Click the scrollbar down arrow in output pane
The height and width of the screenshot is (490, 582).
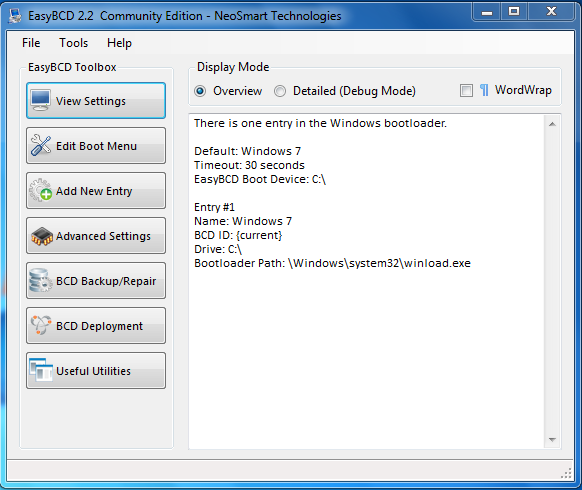click(x=552, y=440)
